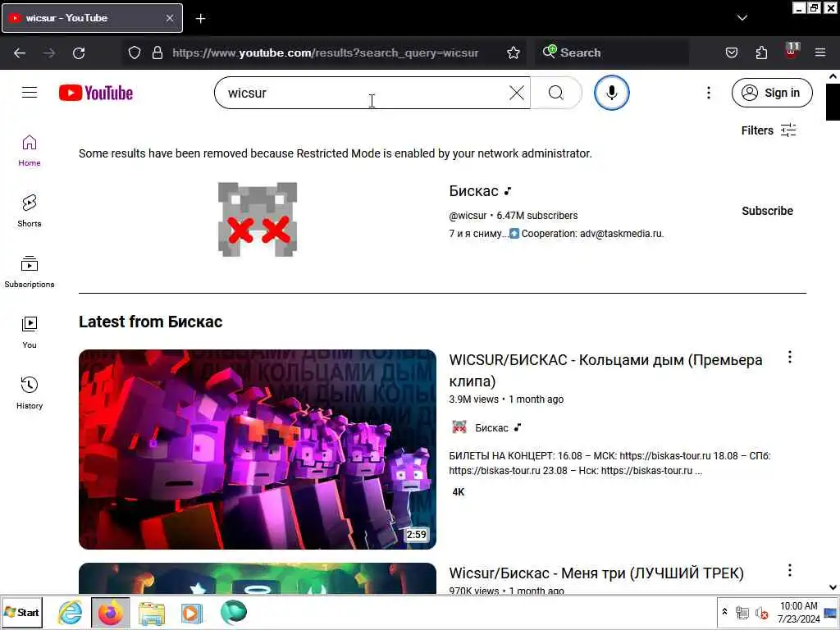Click the YouTube logo
The height and width of the screenshot is (630, 840).
tap(96, 93)
